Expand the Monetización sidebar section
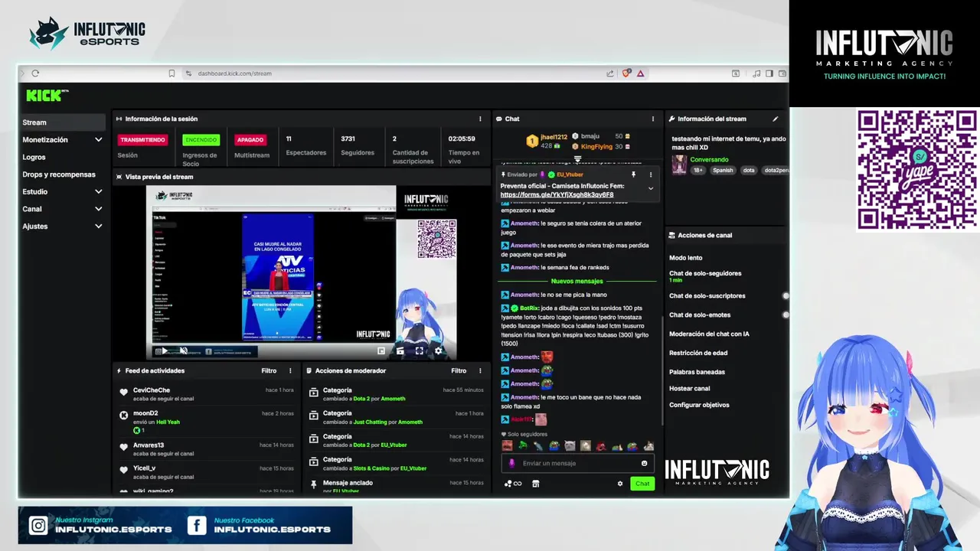The height and width of the screenshot is (551, 980). click(98, 140)
